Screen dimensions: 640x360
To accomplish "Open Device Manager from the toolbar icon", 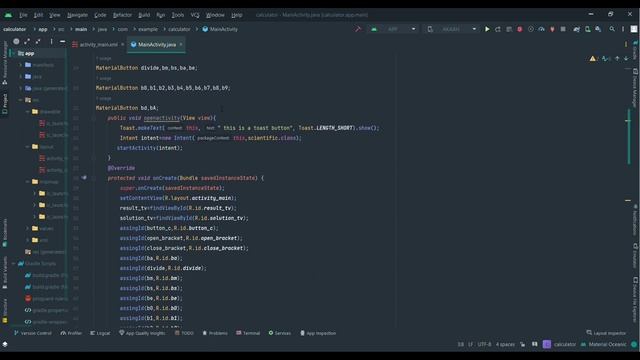I will 587,29.
